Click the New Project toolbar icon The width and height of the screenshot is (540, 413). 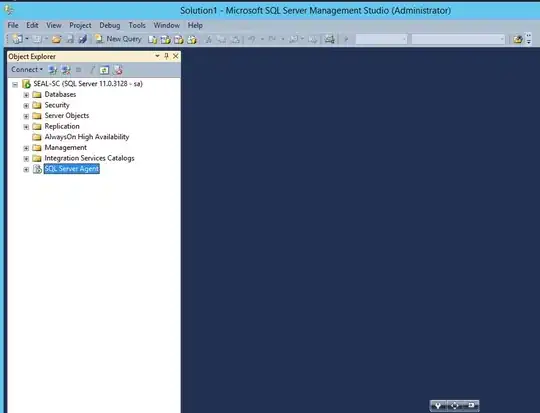pyautogui.click(x=17, y=39)
